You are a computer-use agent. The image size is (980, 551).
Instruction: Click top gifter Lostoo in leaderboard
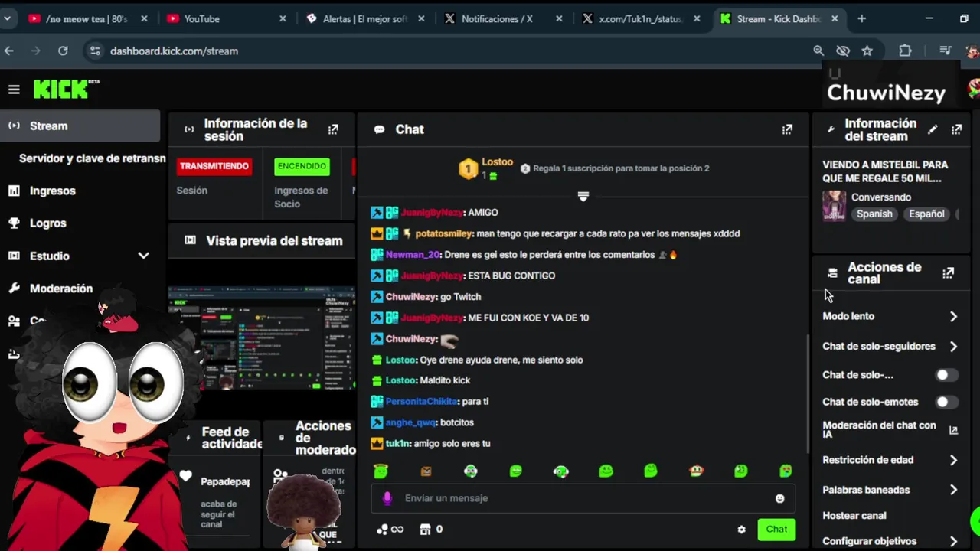point(497,162)
